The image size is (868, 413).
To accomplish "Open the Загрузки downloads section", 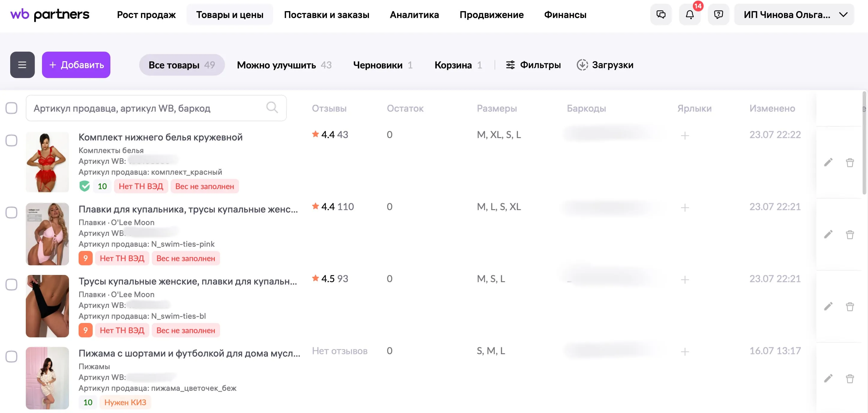I will tap(605, 65).
